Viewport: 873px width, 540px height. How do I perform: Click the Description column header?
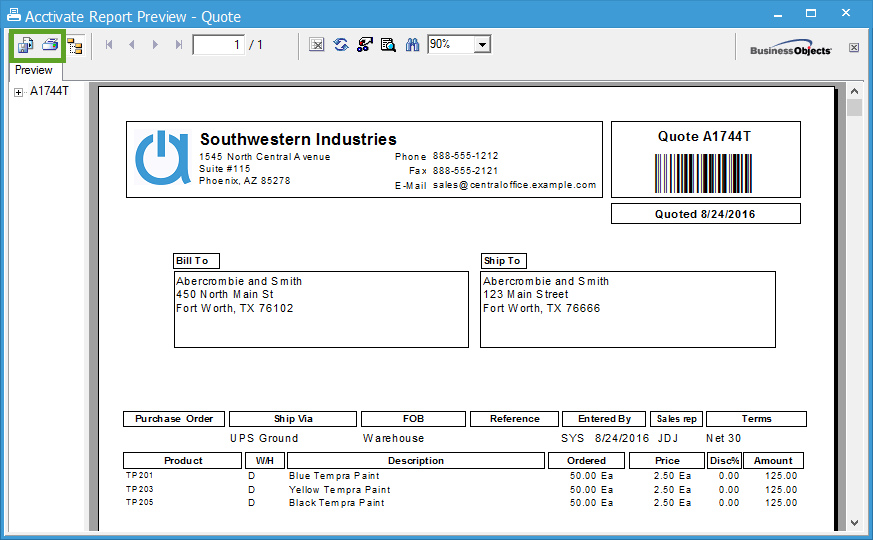pyautogui.click(x=416, y=460)
